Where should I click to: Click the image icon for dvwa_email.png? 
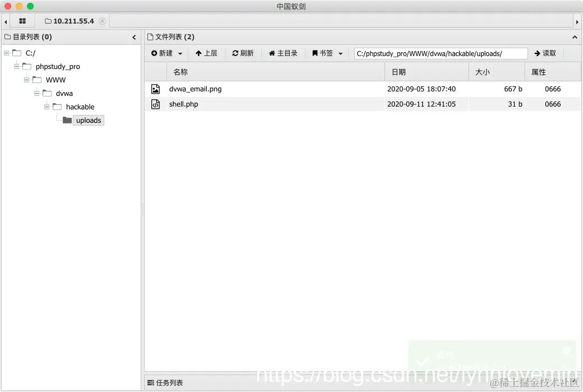(155, 89)
